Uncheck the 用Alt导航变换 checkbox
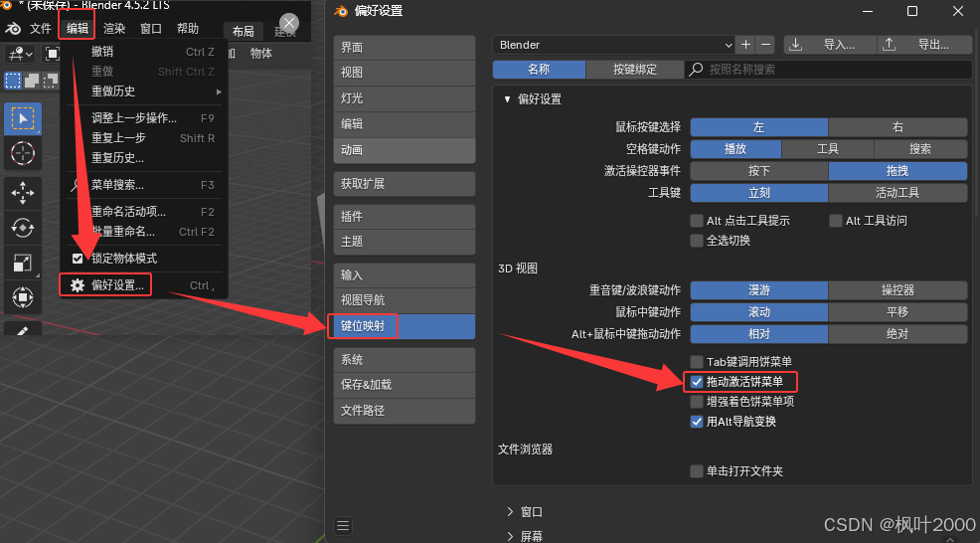 pos(697,422)
